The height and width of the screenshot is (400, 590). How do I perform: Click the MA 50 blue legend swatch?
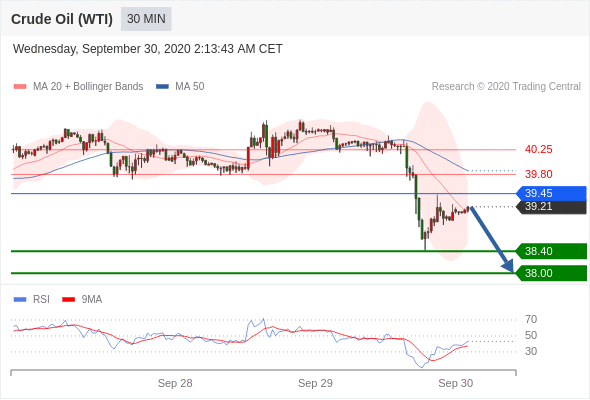(x=162, y=87)
